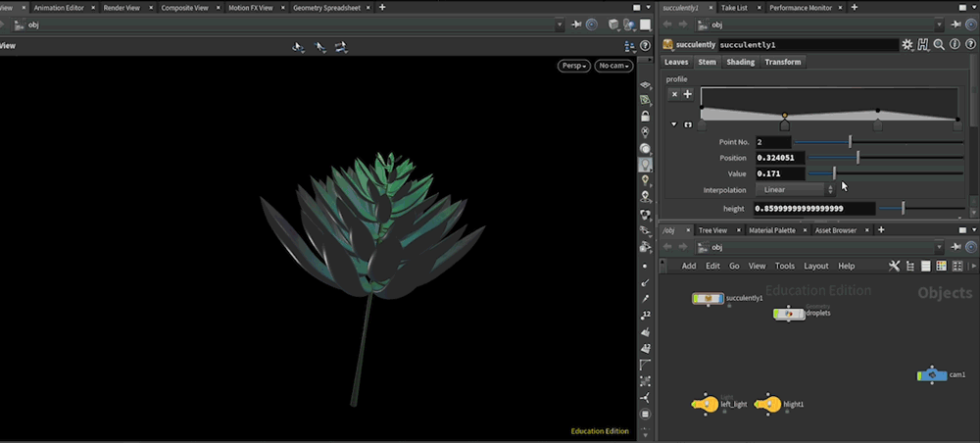Screen dimensions: 980x443
Task: Select the second profile ramp marker handle
Action: click(784, 125)
